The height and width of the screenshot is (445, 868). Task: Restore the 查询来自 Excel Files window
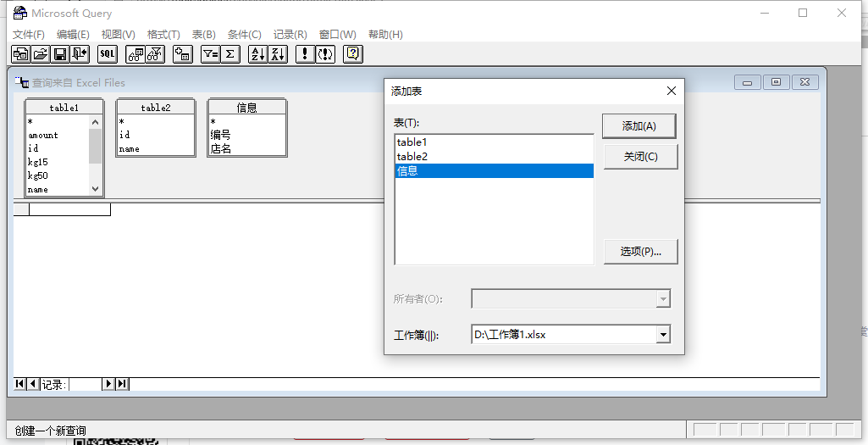[x=776, y=82]
